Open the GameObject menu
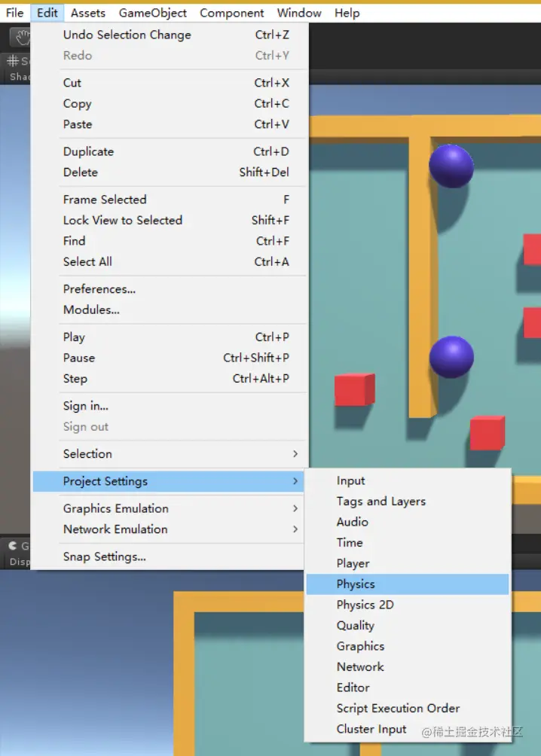 [152, 13]
